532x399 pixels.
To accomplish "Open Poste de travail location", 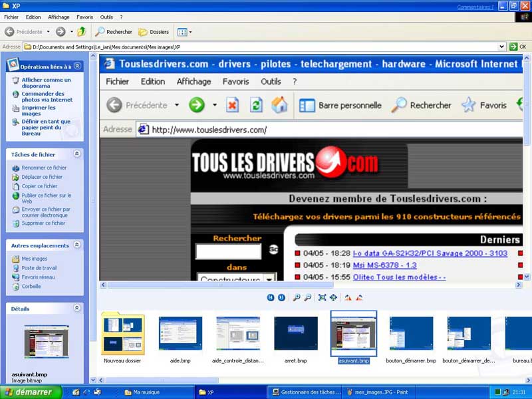I will tap(39, 268).
